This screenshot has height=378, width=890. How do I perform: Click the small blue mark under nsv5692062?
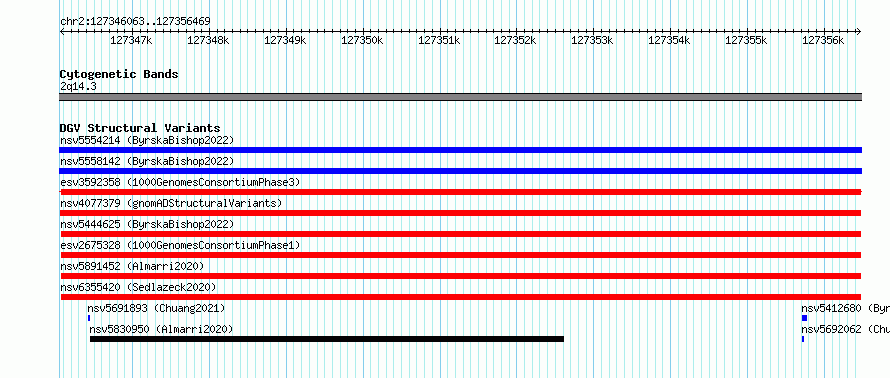[x=803, y=339]
